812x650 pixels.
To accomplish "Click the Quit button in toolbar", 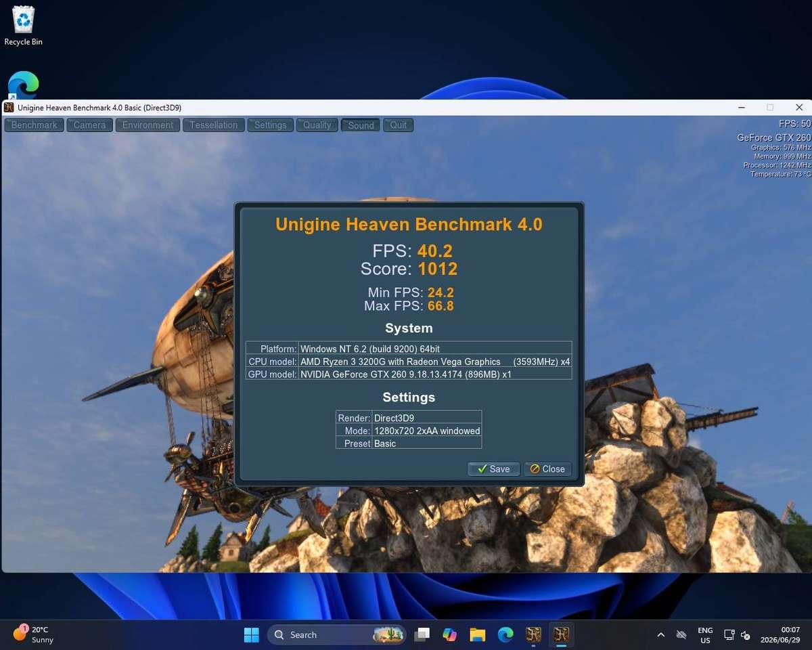I will pos(398,125).
